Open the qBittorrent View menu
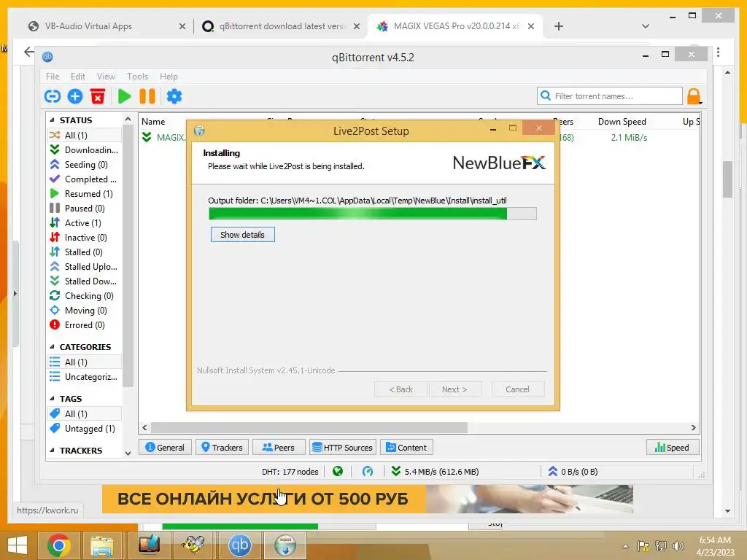This screenshot has width=747, height=560. 106,76
